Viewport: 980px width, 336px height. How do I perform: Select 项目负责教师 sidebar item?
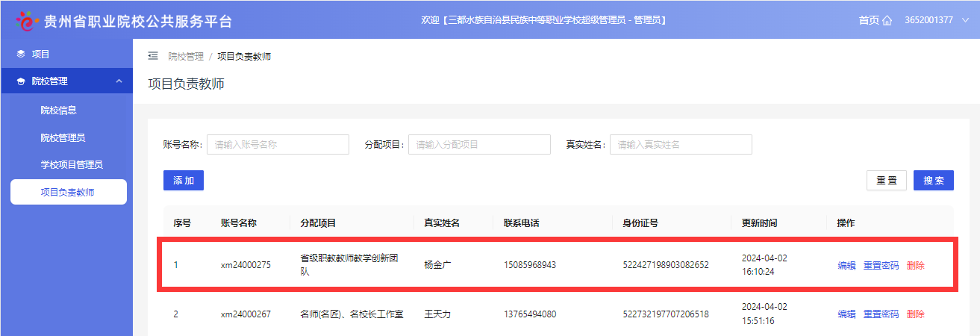coord(68,192)
